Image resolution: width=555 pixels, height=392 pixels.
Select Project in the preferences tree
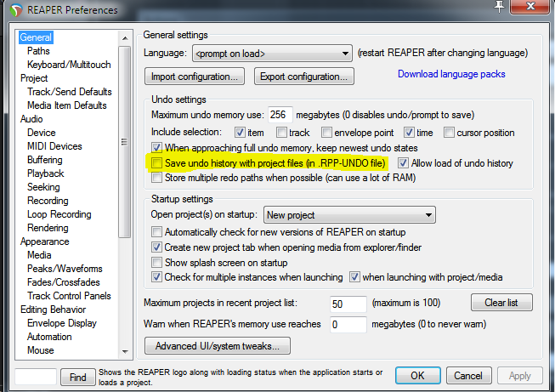(34, 78)
